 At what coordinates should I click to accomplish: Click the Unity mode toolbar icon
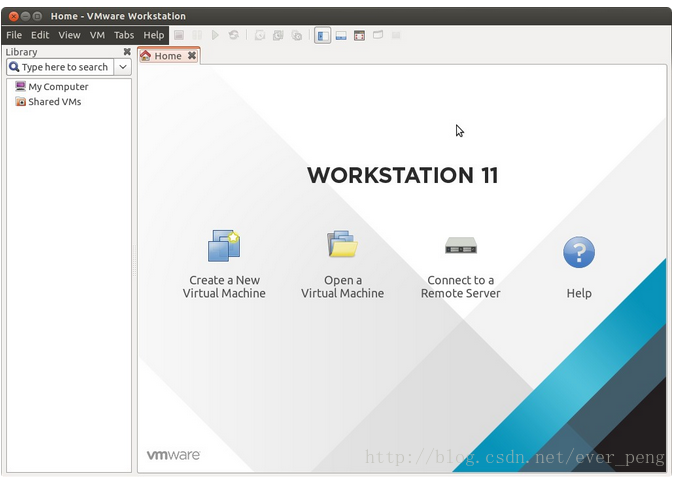pos(378,35)
